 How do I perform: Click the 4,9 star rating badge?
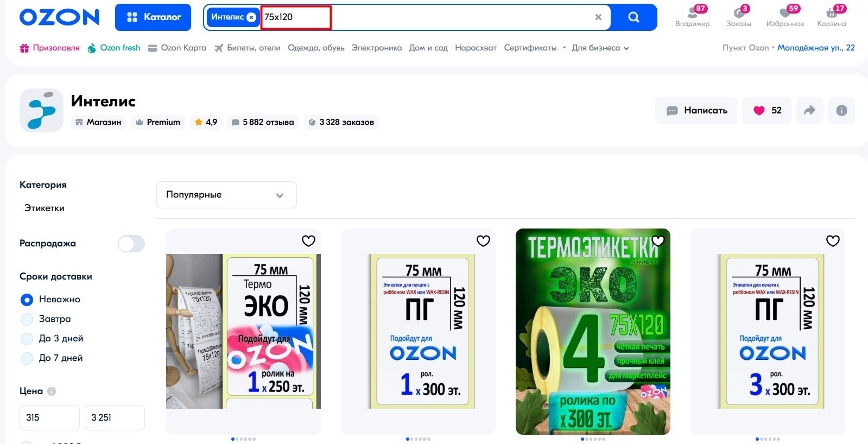(x=206, y=122)
